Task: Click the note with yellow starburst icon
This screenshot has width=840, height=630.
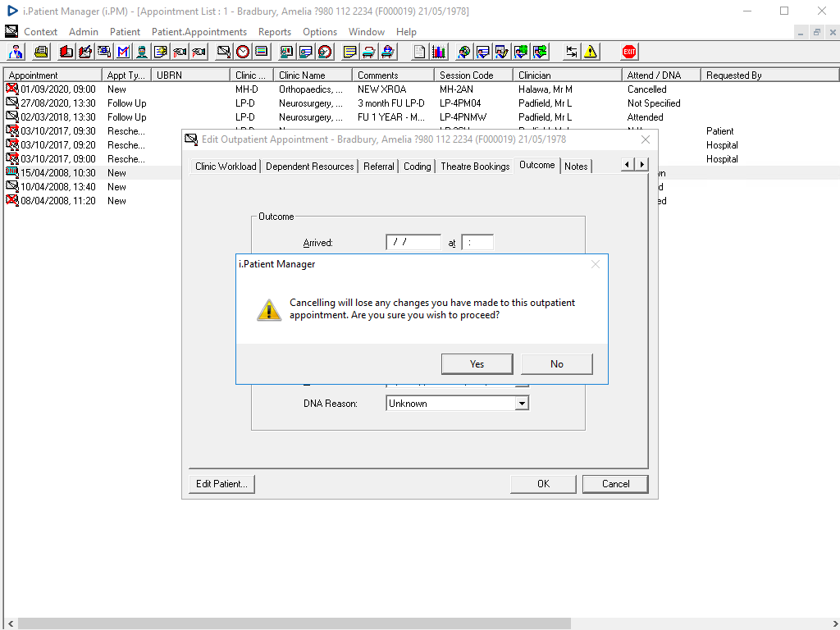Action: point(161,52)
